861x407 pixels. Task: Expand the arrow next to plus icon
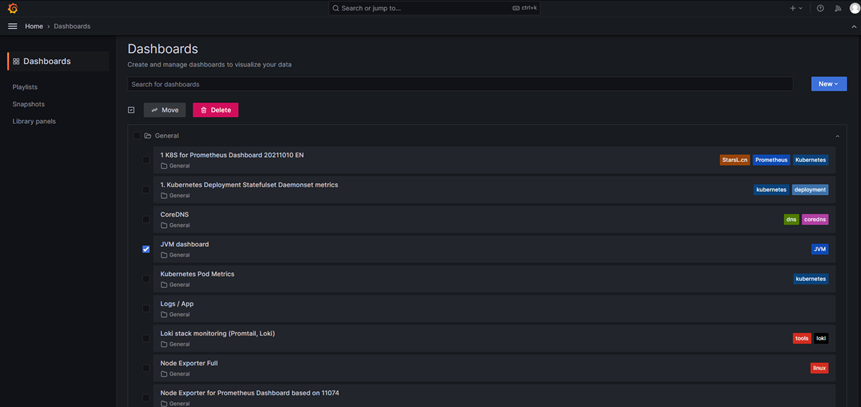pos(801,8)
